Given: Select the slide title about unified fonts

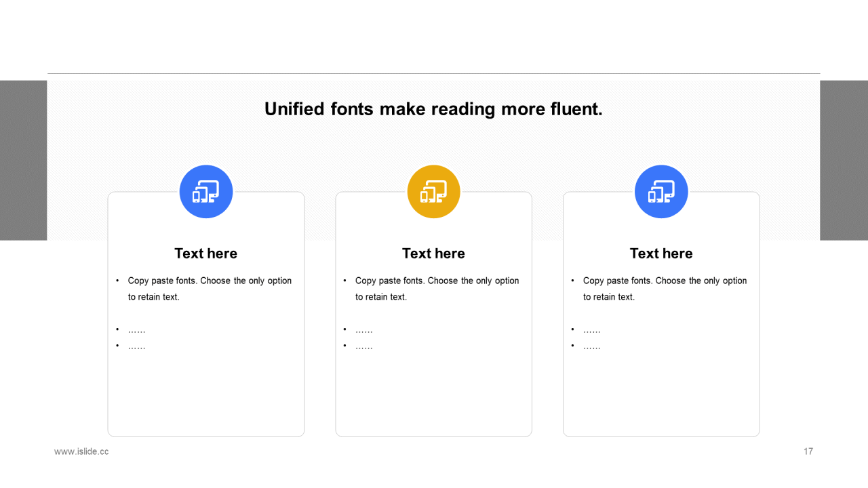Looking at the screenshot, I should coord(433,109).
